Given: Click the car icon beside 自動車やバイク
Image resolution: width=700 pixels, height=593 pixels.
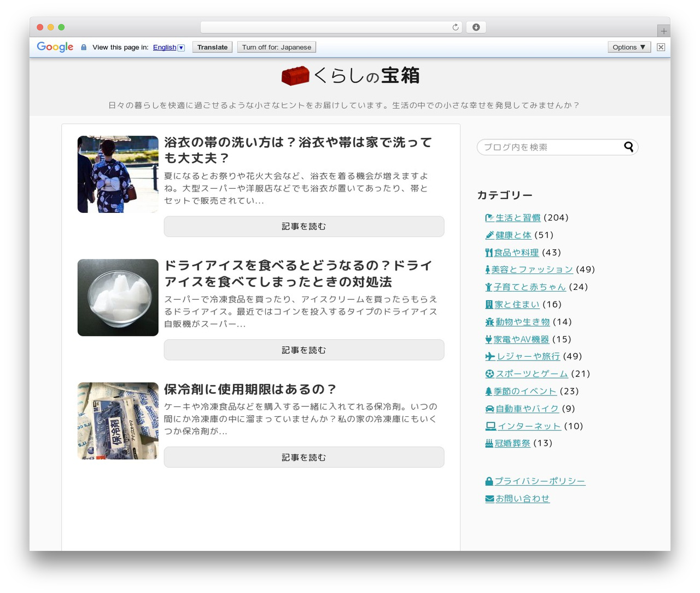Looking at the screenshot, I should 489,409.
